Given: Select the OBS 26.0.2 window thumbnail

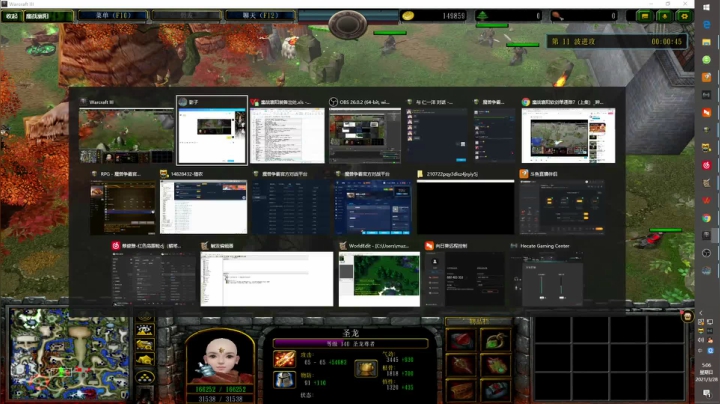Looking at the screenshot, I should [365, 136].
